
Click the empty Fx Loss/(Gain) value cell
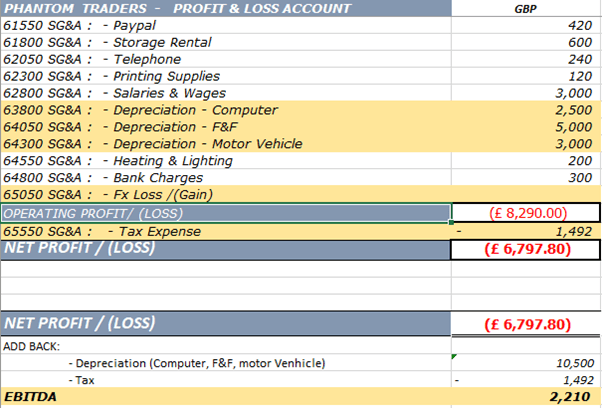(x=526, y=194)
